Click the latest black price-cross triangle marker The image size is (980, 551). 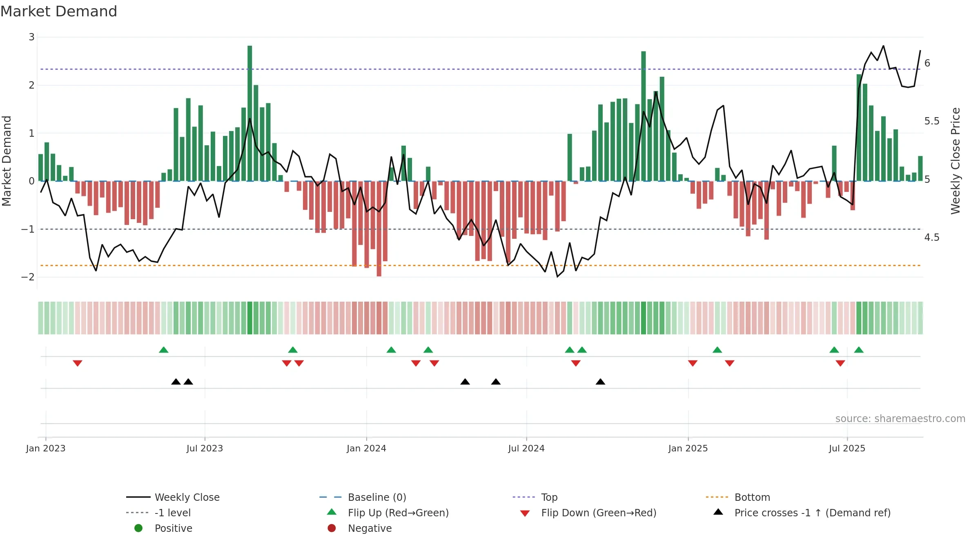(x=600, y=382)
